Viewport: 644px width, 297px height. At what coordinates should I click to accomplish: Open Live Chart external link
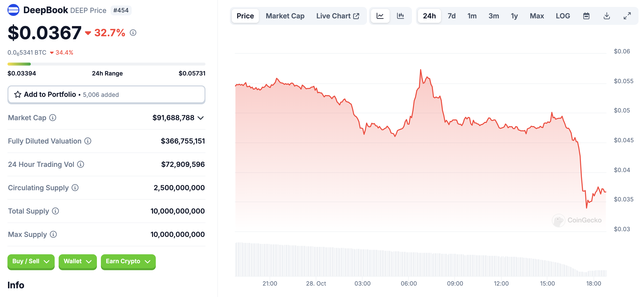tap(338, 16)
